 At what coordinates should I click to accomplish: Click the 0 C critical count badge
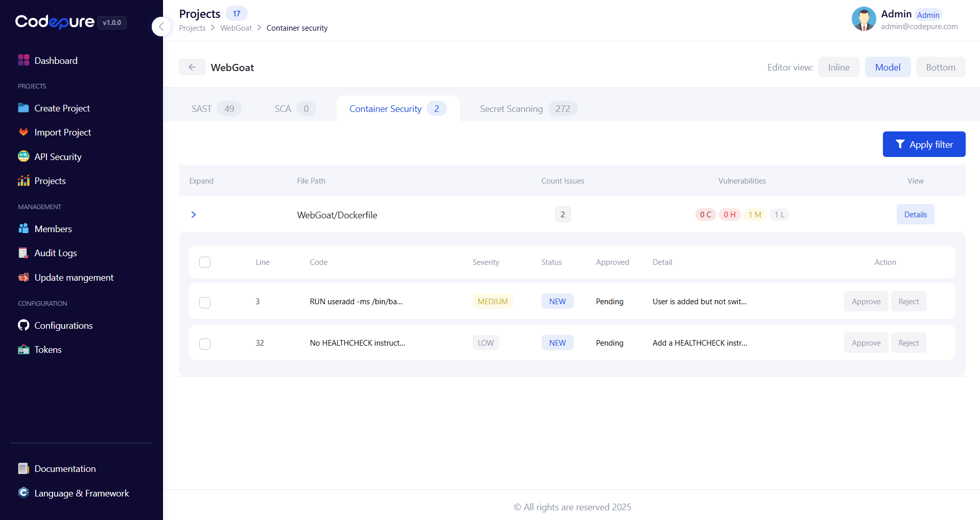tap(705, 214)
